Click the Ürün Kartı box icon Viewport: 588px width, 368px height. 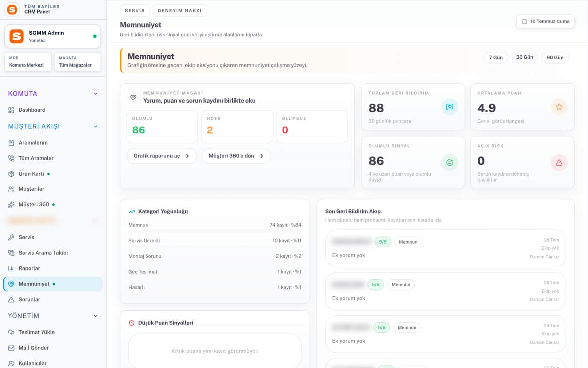point(11,174)
